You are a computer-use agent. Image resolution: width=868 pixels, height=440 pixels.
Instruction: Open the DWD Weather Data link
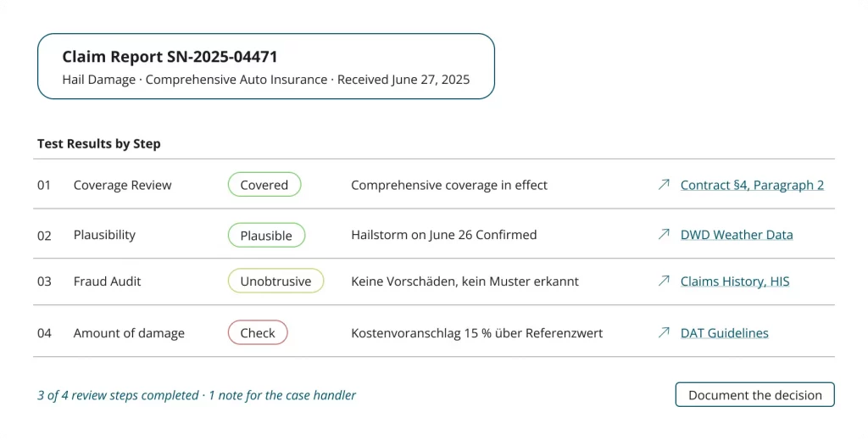[x=737, y=235]
